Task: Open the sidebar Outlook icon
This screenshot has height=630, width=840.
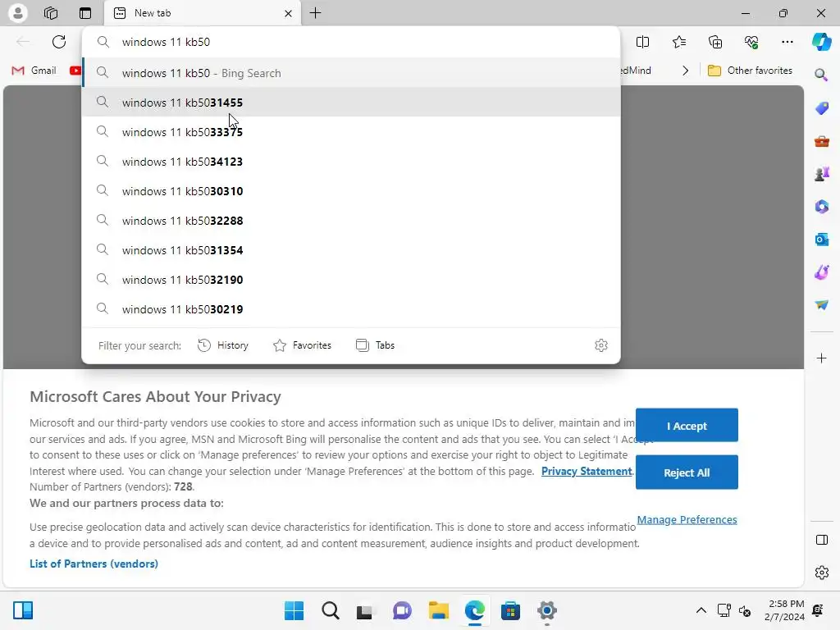Action: [x=821, y=240]
